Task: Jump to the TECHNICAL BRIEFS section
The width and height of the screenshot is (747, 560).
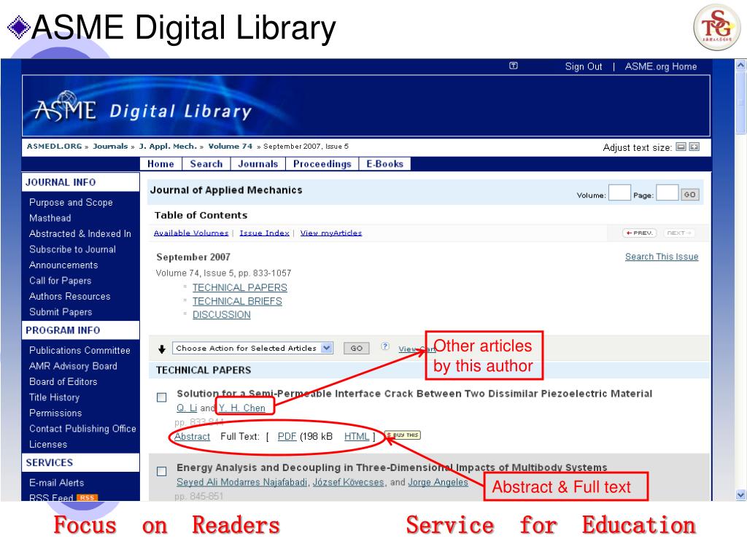Action: pos(237,301)
